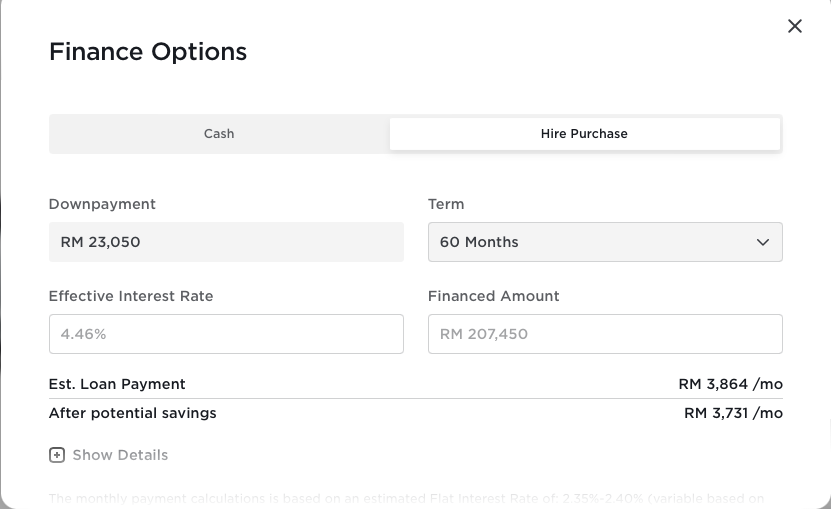831x509 pixels.
Task: Click the Financed Amount input field
Action: (604, 334)
